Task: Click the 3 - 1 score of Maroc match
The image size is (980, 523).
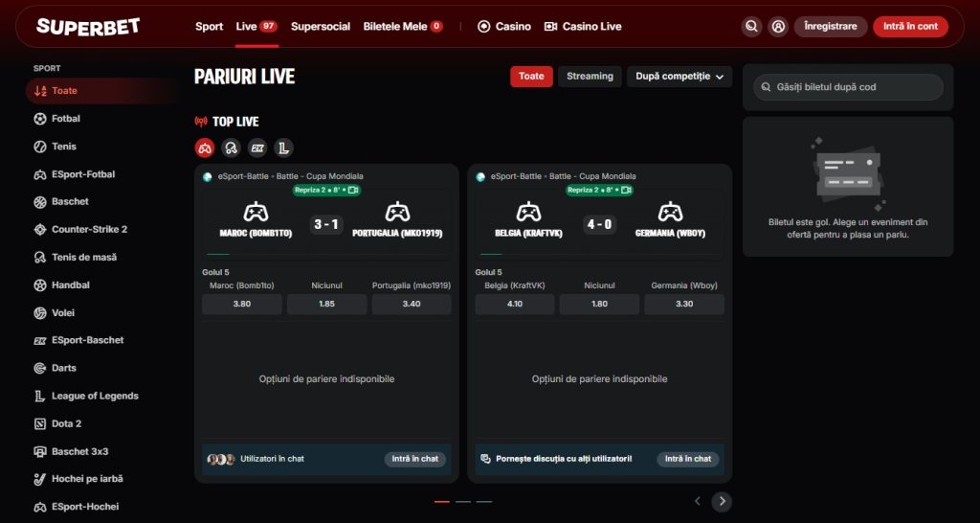Action: (x=326, y=224)
